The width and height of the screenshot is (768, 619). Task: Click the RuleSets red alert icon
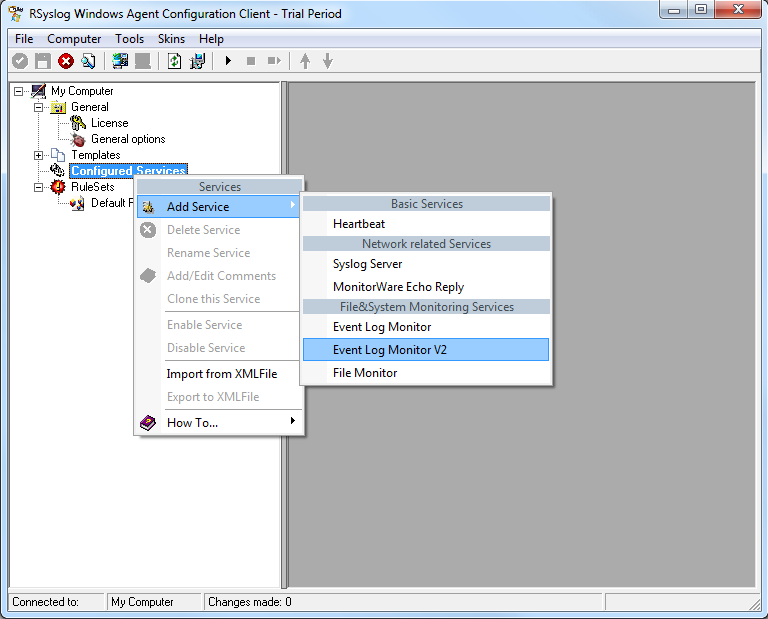pyautogui.click(x=58, y=187)
